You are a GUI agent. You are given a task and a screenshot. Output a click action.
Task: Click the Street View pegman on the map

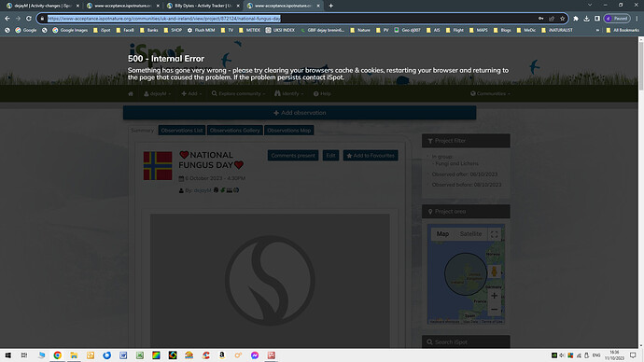[494, 271]
